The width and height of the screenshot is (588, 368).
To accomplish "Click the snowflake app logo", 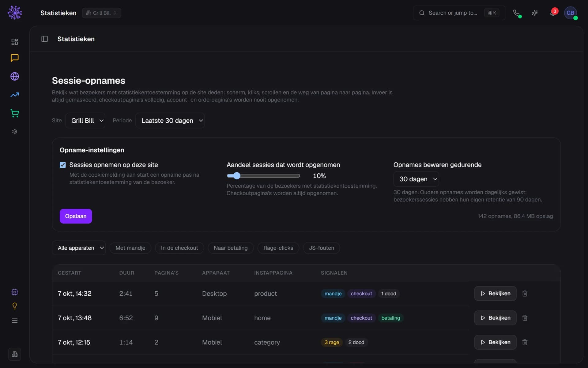I will point(15,13).
